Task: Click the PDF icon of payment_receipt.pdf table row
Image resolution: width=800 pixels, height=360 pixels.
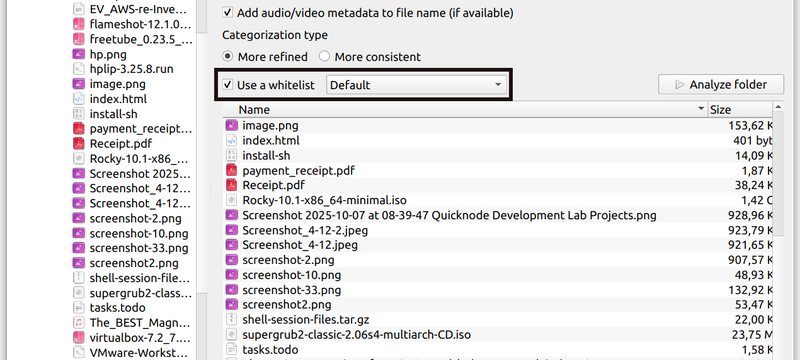Action: [232, 170]
